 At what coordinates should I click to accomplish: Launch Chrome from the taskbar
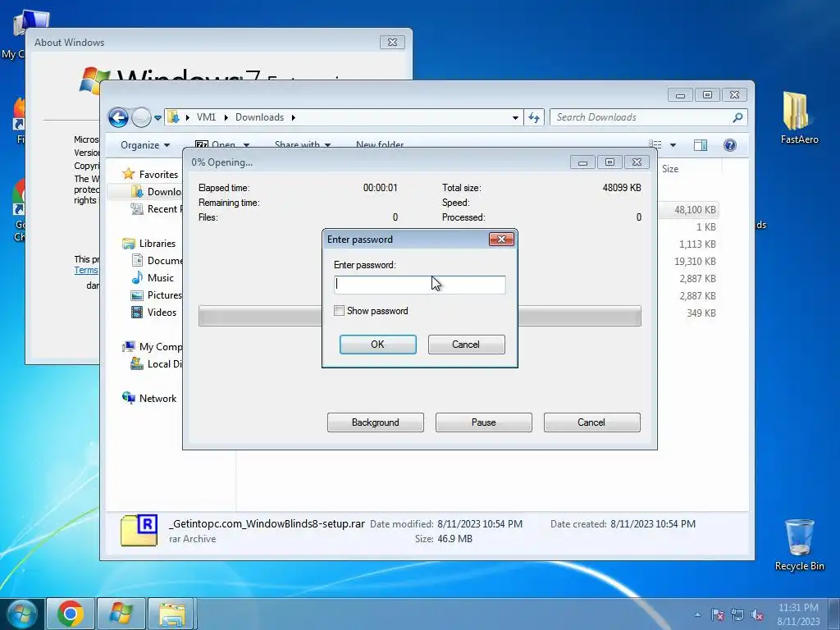(x=71, y=614)
